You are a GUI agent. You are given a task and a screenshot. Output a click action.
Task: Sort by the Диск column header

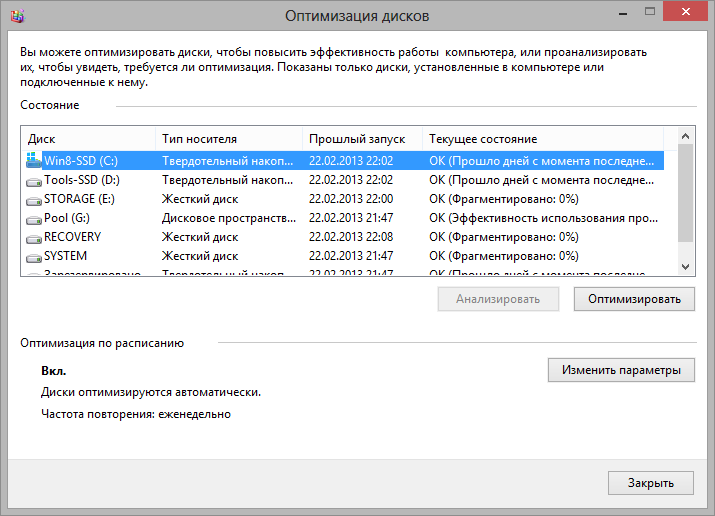click(88, 139)
